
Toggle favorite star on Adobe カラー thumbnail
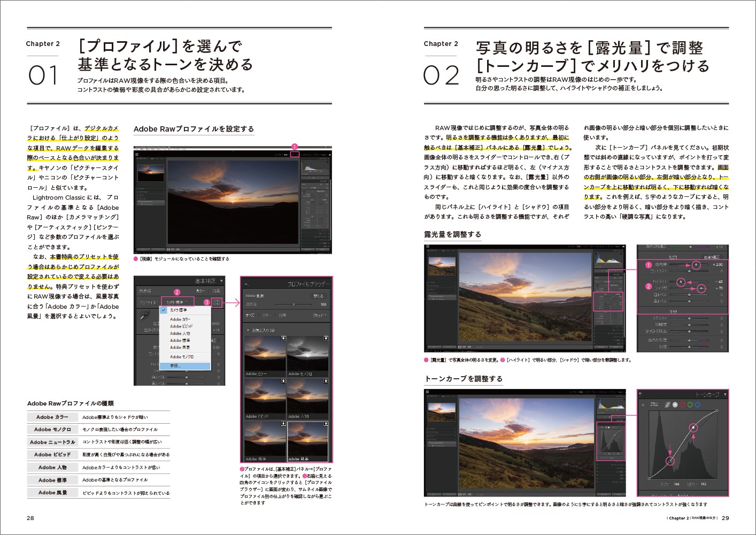[283, 339]
